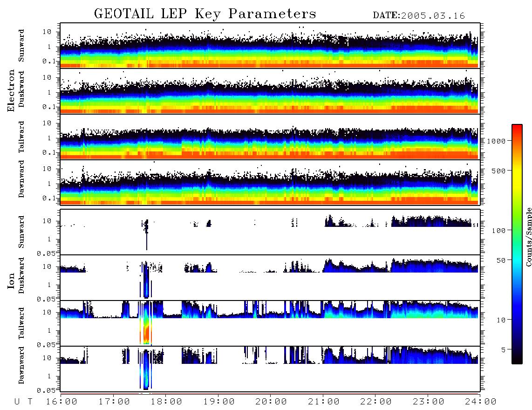
Task: Select the vertical "Ion" group label
Action: click(11, 280)
